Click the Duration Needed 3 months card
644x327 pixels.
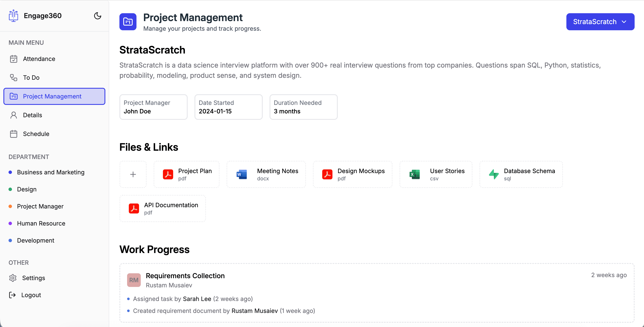click(x=303, y=107)
